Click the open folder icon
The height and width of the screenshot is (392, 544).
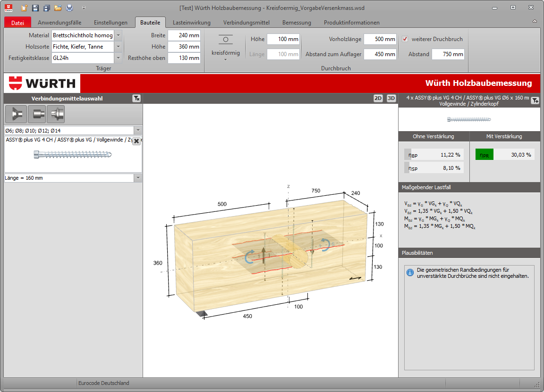coord(58,8)
